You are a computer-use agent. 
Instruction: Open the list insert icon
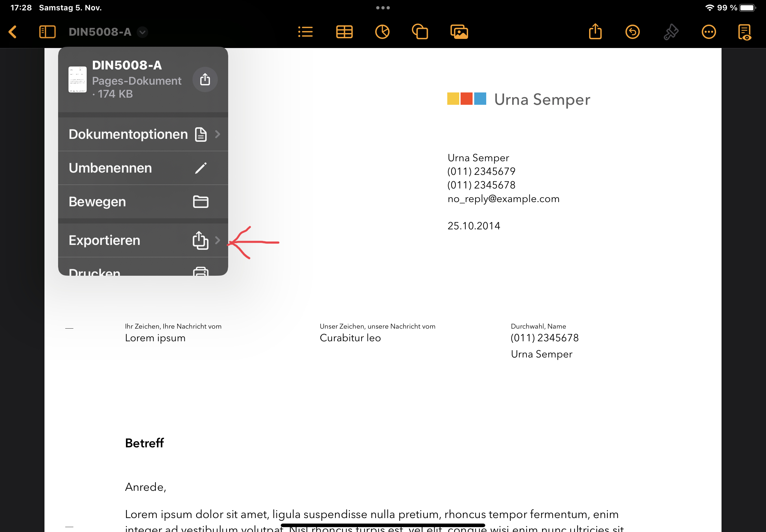(305, 32)
